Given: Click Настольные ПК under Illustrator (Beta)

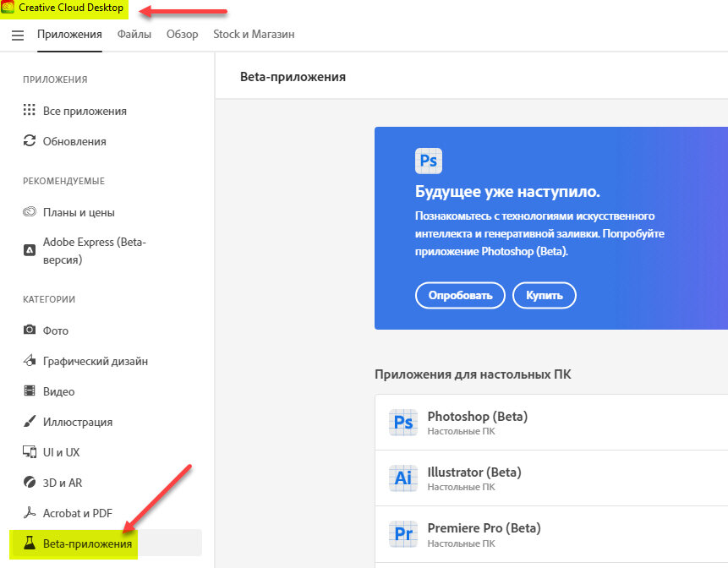Looking at the screenshot, I should pyautogui.click(x=461, y=487).
